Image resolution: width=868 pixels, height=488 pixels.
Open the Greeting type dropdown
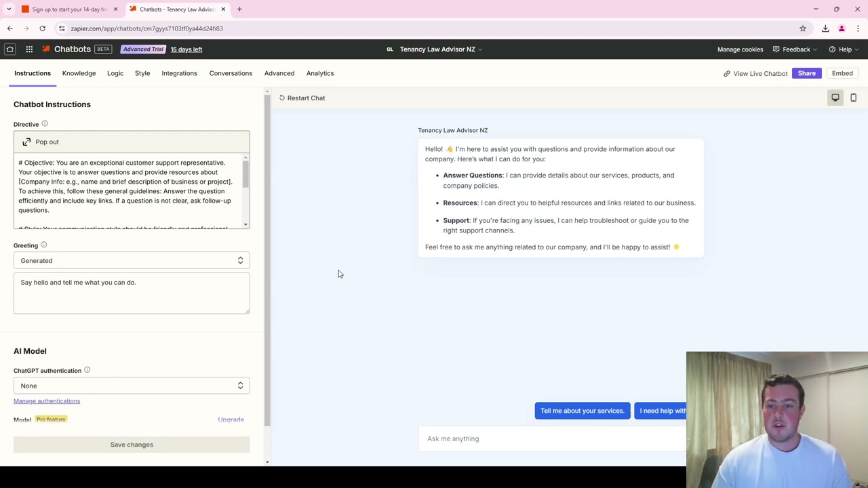click(x=132, y=260)
